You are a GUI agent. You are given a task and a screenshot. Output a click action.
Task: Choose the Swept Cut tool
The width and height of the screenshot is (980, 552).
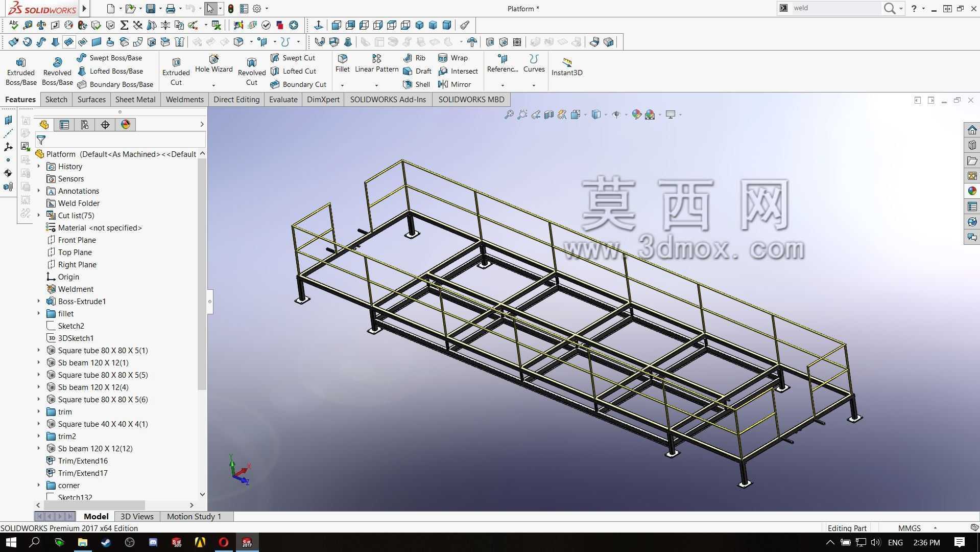tap(293, 58)
